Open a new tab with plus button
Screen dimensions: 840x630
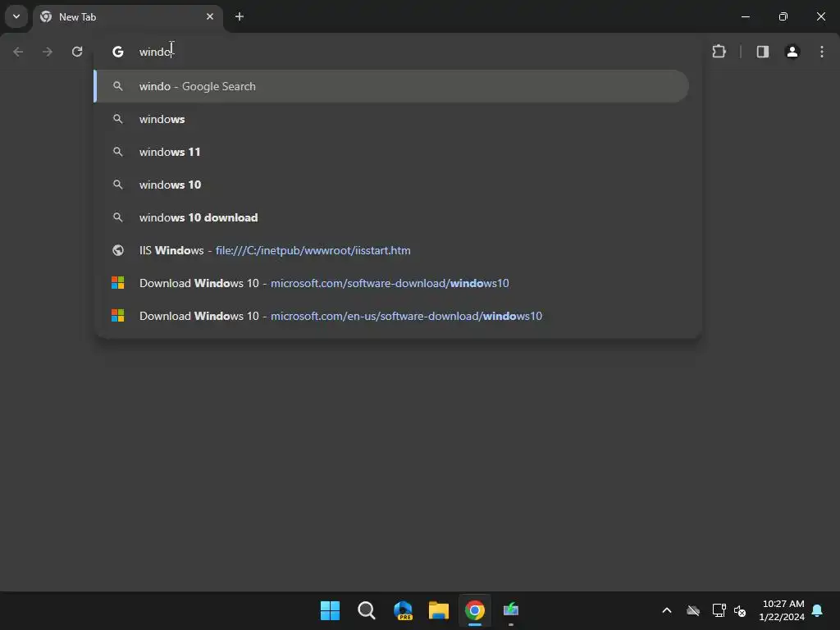(240, 16)
